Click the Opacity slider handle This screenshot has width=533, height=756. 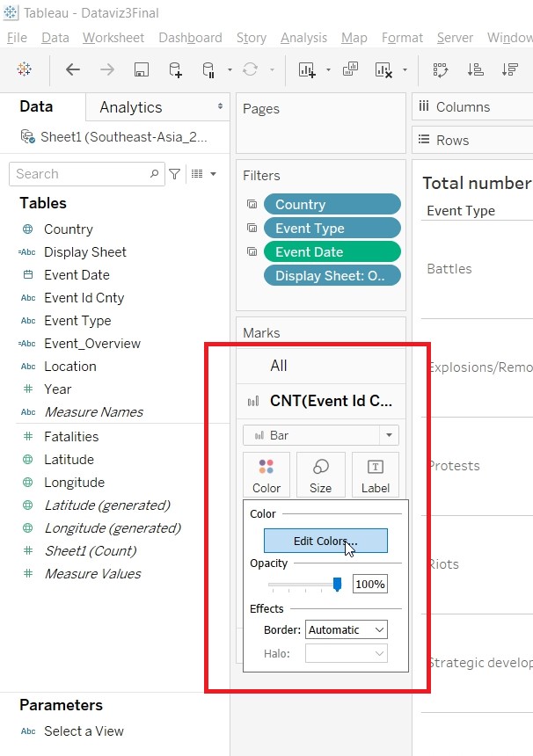337,585
